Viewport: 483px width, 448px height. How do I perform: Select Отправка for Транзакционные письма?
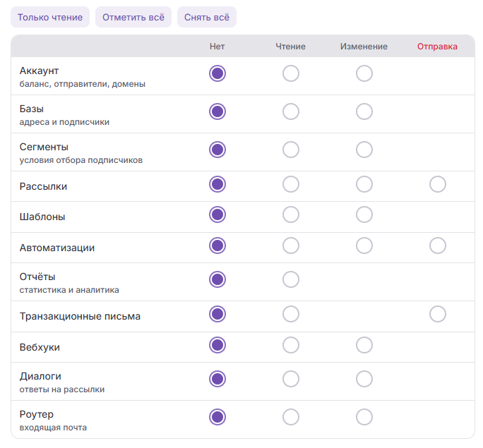click(x=438, y=314)
